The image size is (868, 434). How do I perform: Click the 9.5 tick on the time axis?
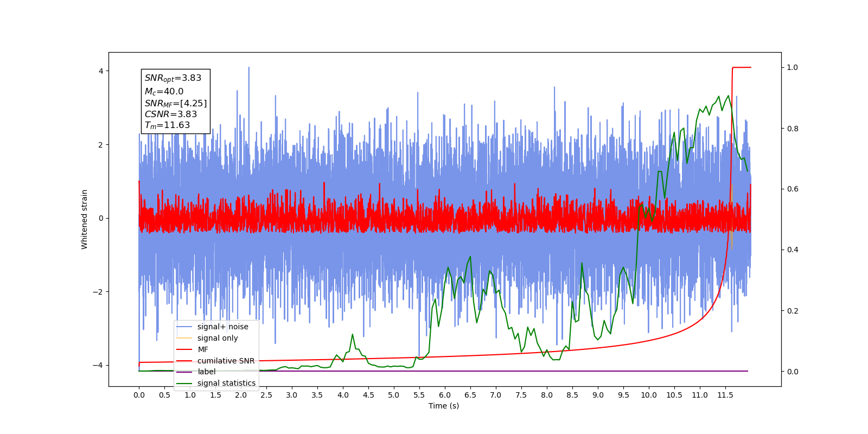pos(623,395)
